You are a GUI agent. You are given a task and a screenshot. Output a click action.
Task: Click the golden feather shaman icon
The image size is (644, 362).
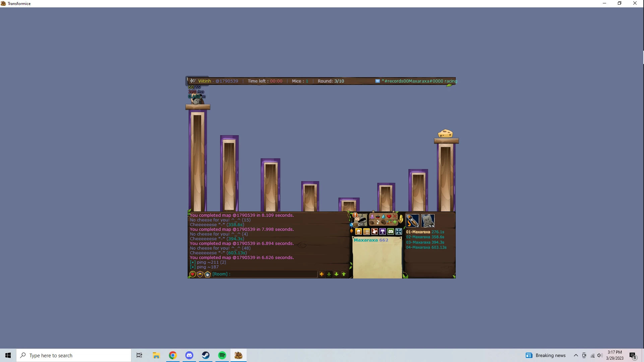point(401,219)
